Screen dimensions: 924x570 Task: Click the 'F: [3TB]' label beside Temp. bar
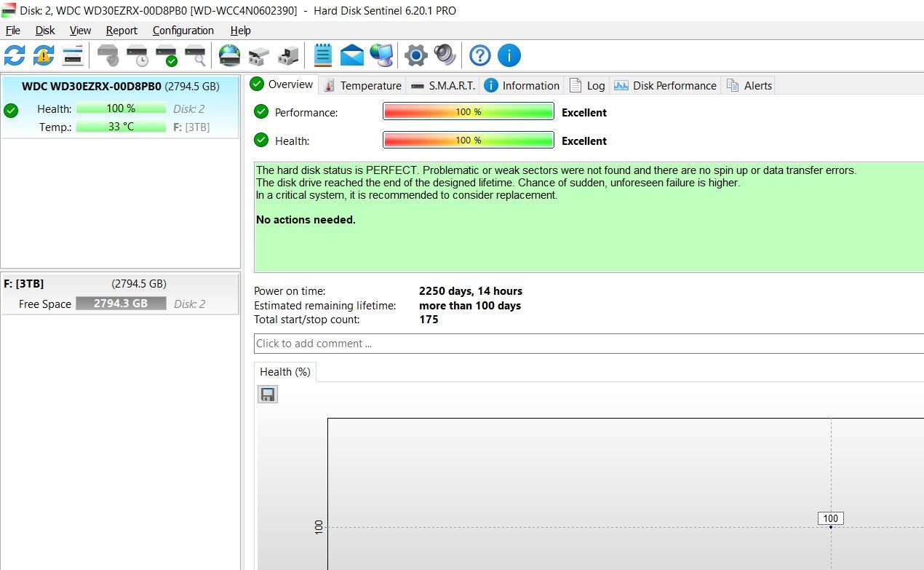coord(191,127)
